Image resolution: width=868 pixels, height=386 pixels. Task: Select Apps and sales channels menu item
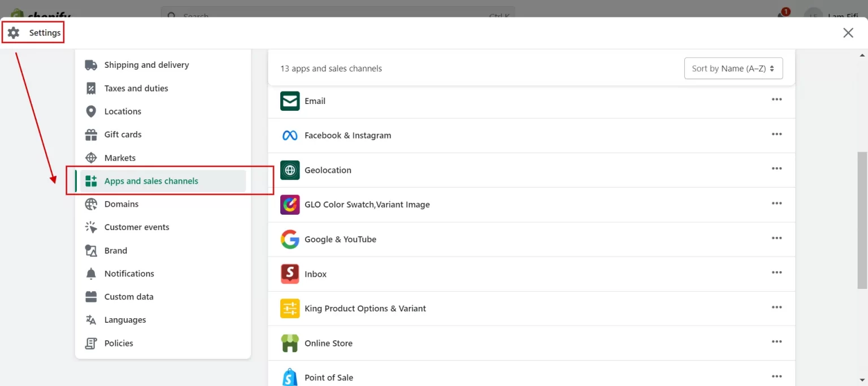[163, 181]
